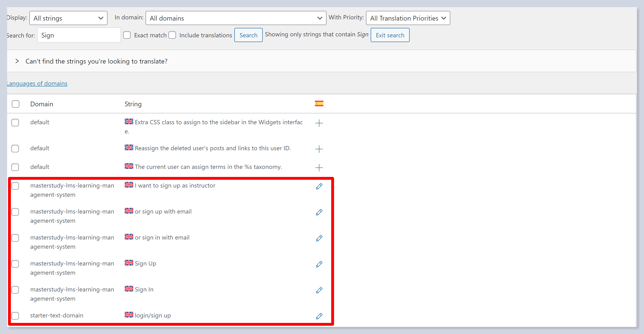Click the Spanish flag column header
The height and width of the screenshot is (334, 644).
click(x=319, y=103)
